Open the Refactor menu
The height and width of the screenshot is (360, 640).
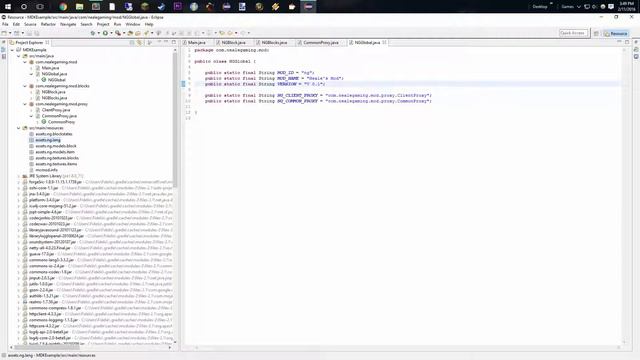48,24
